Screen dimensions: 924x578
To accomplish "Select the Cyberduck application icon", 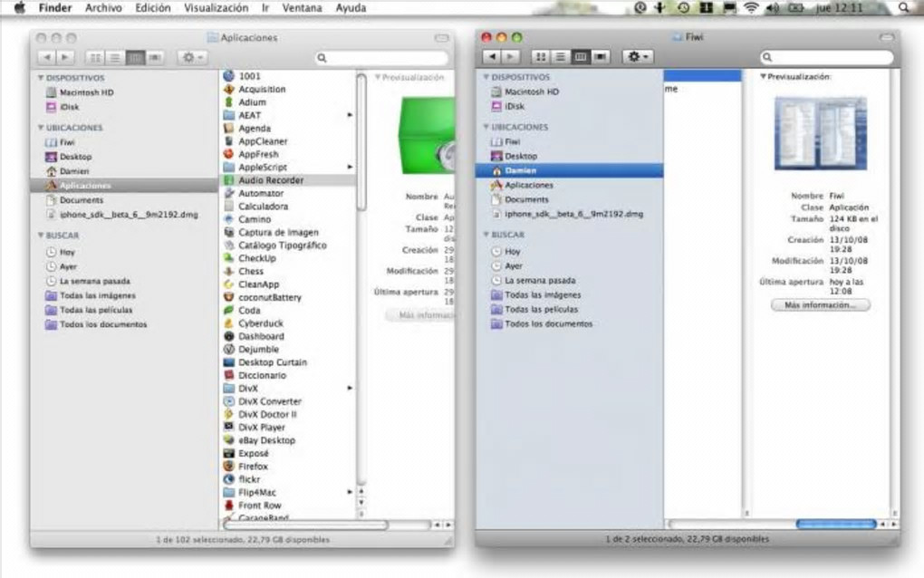I will coord(229,323).
